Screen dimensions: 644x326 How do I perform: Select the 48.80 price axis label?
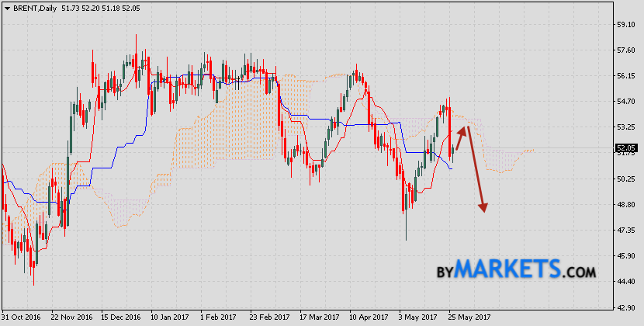[624, 205]
